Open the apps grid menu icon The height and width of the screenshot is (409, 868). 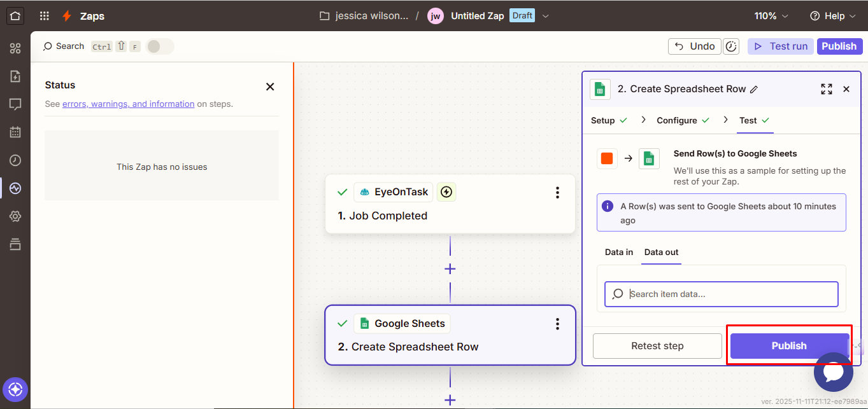45,16
